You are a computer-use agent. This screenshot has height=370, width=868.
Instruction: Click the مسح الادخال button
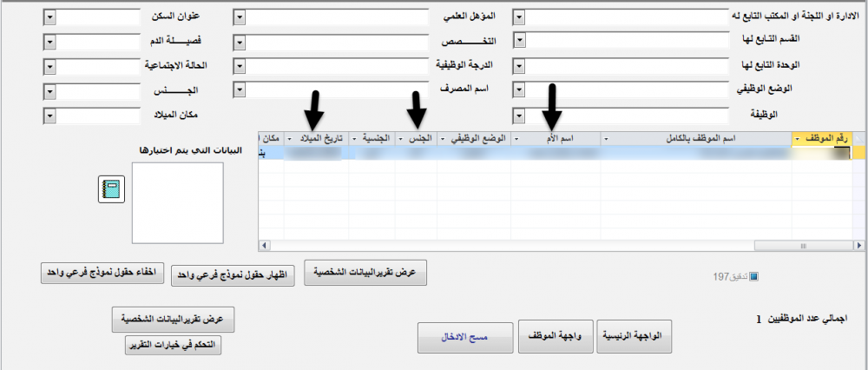click(467, 337)
